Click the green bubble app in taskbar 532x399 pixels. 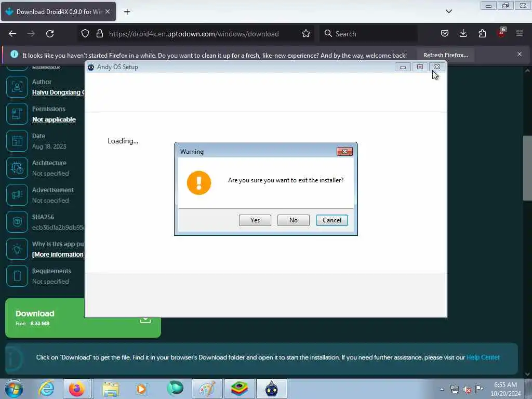[175, 389]
